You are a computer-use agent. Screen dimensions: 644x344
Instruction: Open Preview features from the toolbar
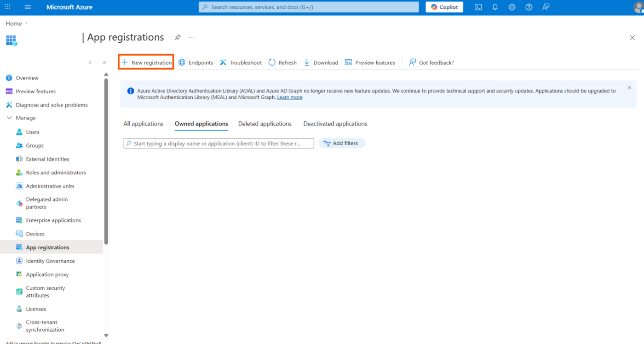(x=370, y=63)
